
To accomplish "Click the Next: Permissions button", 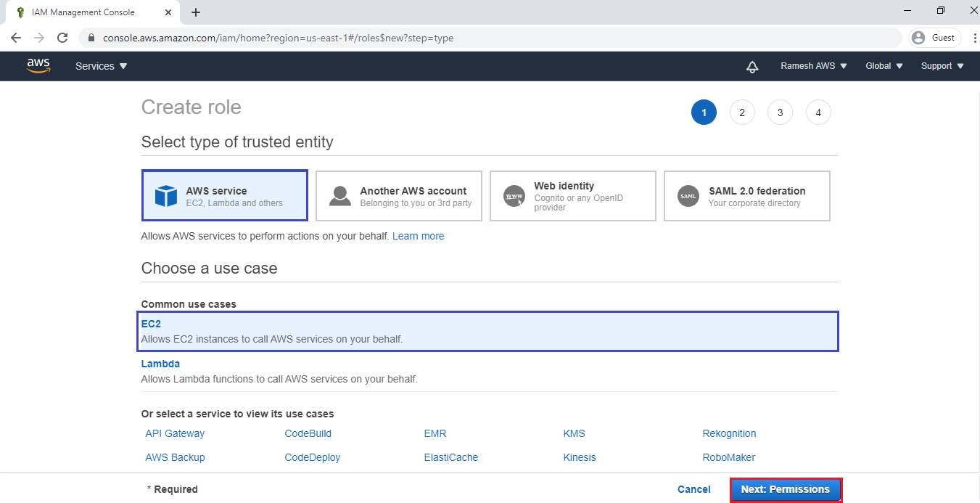I will pyautogui.click(x=786, y=489).
